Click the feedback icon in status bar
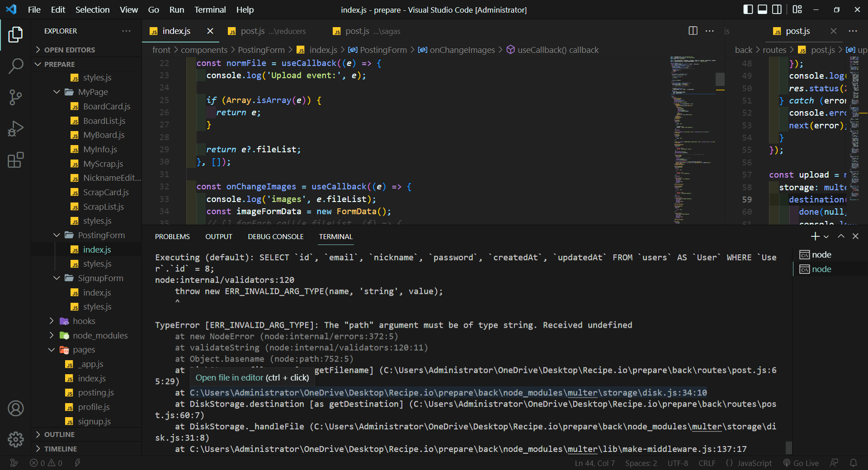The height and width of the screenshot is (470, 868). [x=834, y=463]
